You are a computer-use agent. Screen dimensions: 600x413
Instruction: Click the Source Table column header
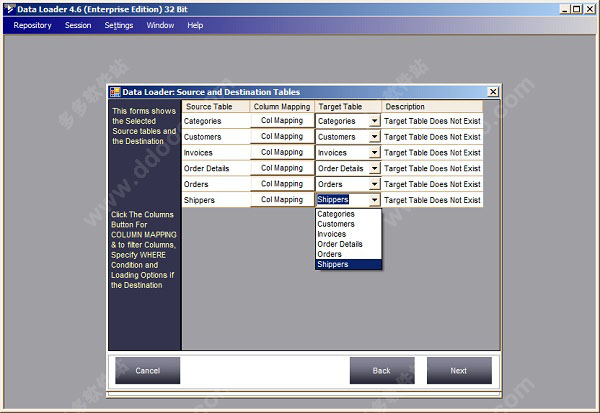pos(216,107)
